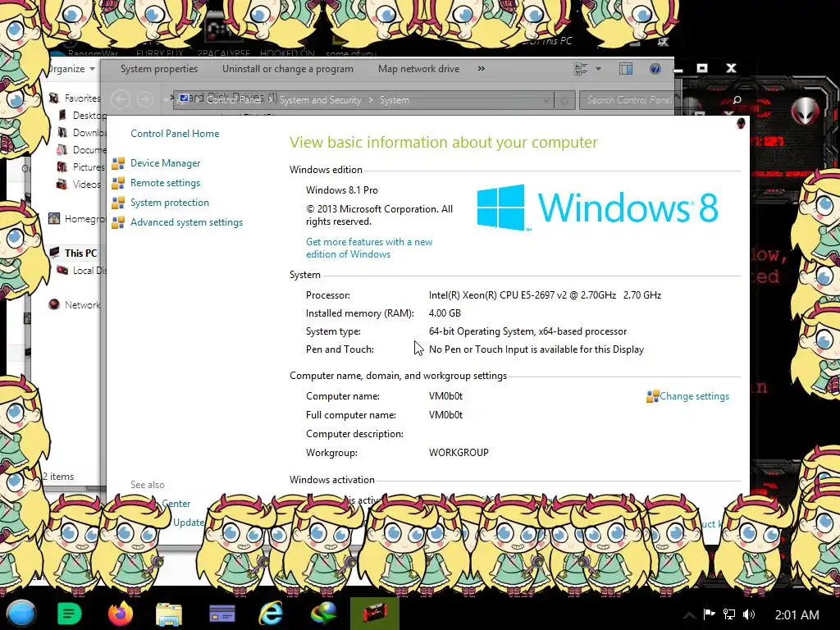840x630 pixels.
Task: Open Device Manager link
Action: [x=165, y=163]
